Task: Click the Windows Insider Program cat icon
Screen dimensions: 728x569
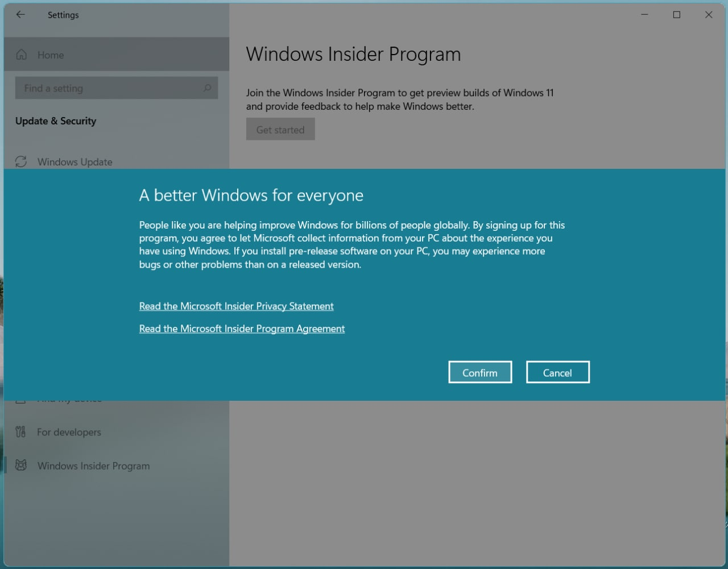Action: pos(21,466)
